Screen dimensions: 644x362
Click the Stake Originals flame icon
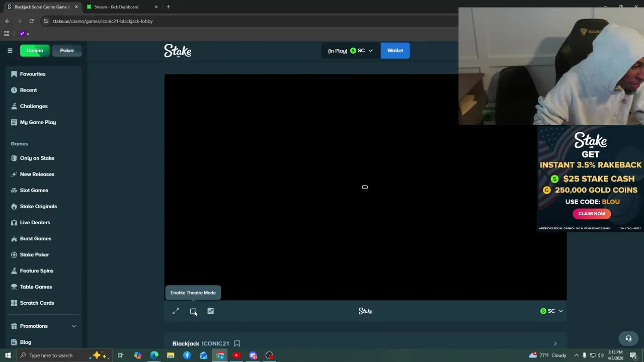point(14,206)
